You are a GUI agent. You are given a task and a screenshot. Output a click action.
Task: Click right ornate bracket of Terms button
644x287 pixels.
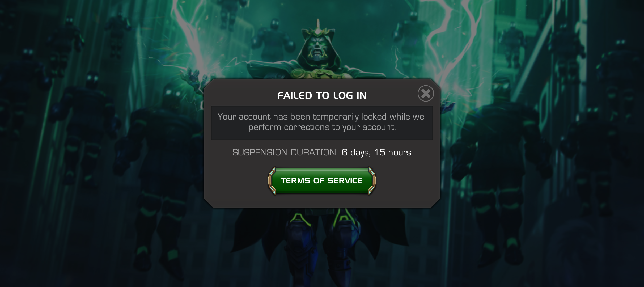372,181
